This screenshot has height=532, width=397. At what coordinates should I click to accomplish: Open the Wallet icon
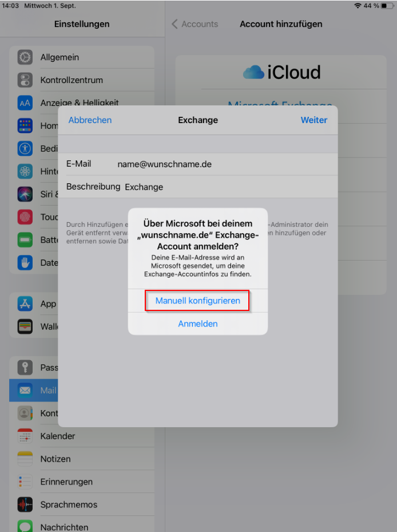pos(25,326)
